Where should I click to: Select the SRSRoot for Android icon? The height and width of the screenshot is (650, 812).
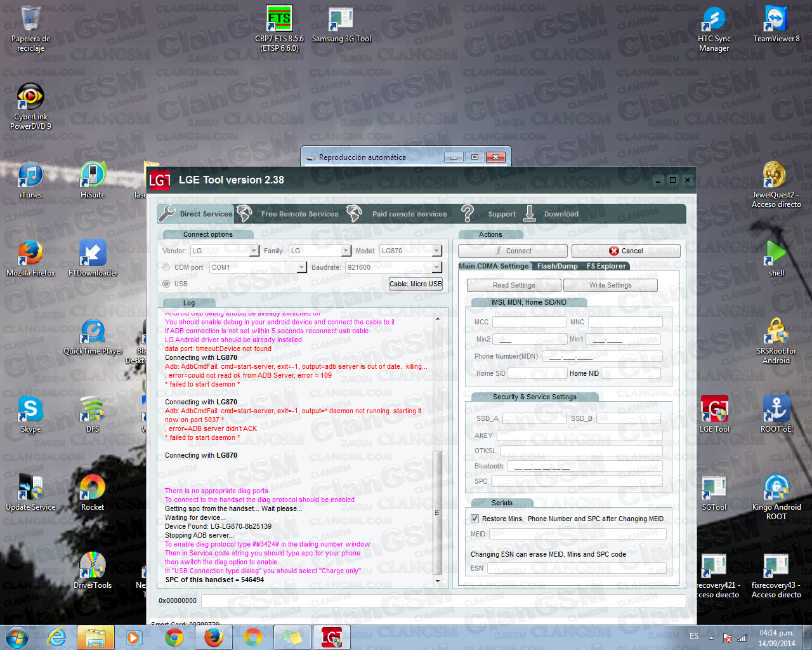coord(776,342)
